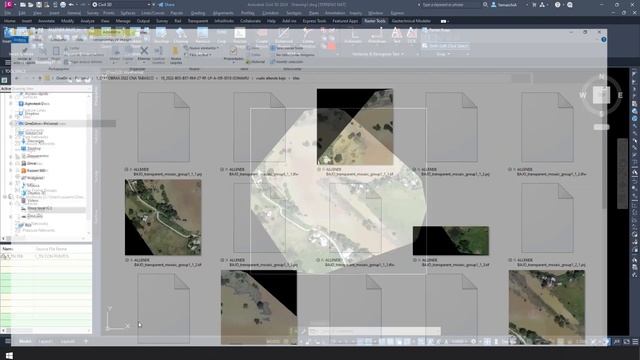Switch to the Model layout tab
The height and width of the screenshot is (360, 640).
[25, 341]
